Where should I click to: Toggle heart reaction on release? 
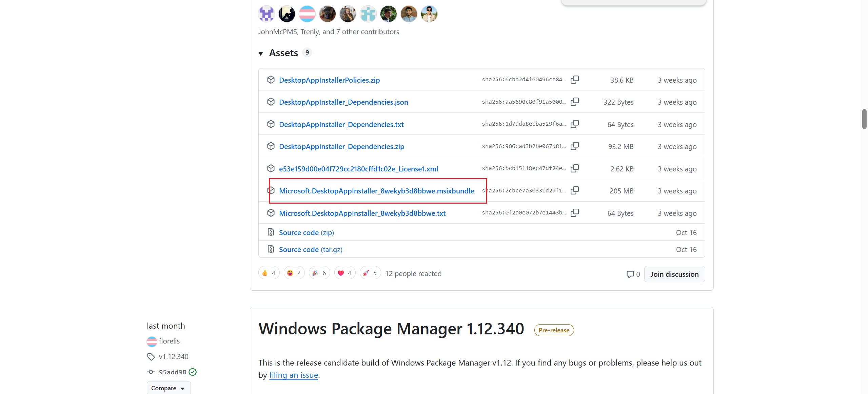345,273
